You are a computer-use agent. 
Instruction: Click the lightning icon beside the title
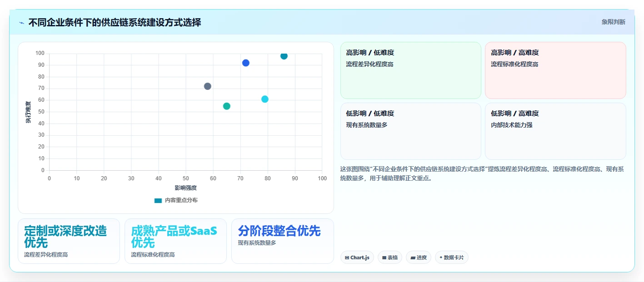(21, 22)
